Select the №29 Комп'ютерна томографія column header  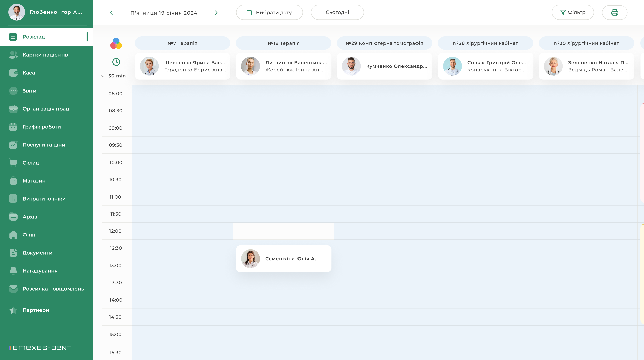pos(384,43)
